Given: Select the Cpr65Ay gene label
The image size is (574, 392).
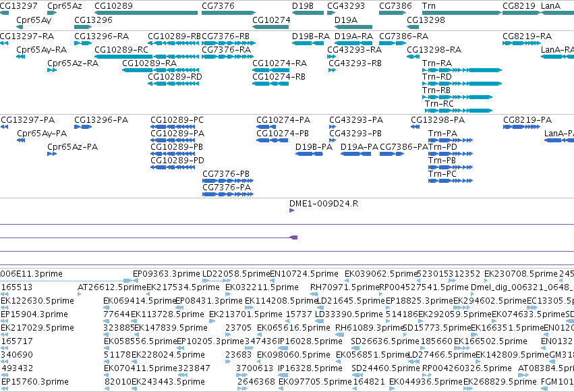Looking at the screenshot, I should click(x=34, y=20).
